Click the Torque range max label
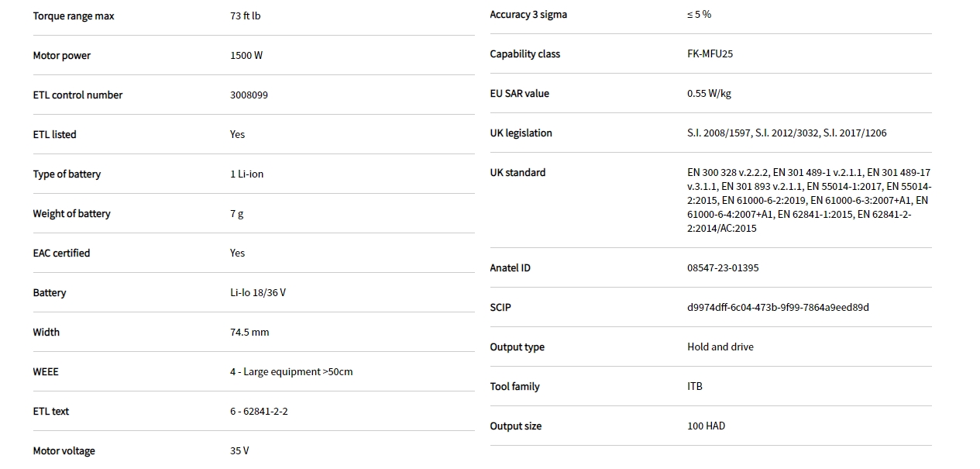The height and width of the screenshot is (469, 980). pos(74,16)
